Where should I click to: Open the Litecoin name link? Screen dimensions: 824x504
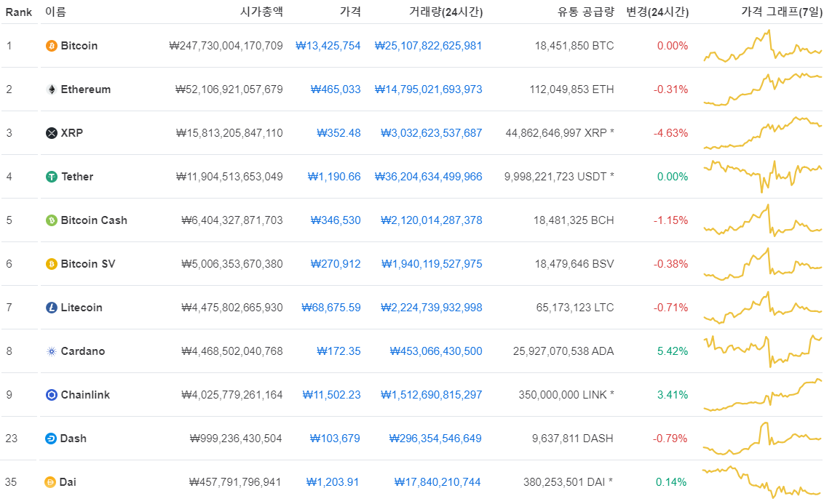tap(82, 307)
